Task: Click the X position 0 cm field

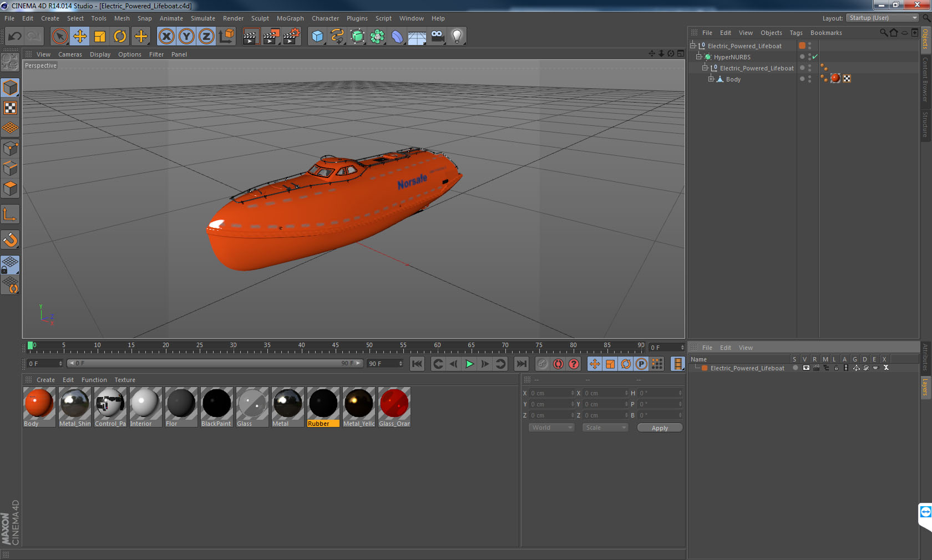Action: coord(551,393)
